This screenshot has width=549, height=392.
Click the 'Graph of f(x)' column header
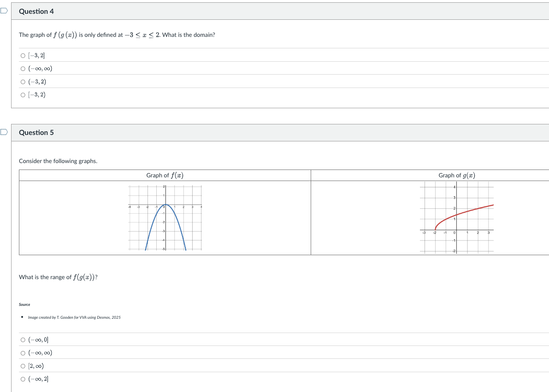165,175
